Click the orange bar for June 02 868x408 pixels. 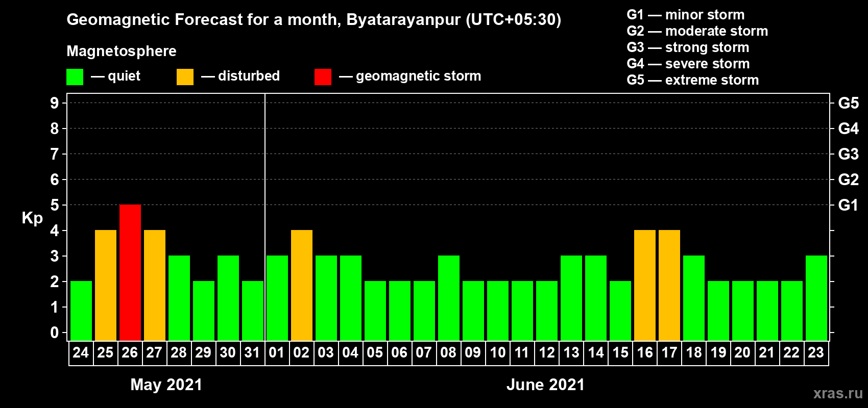[x=302, y=285]
